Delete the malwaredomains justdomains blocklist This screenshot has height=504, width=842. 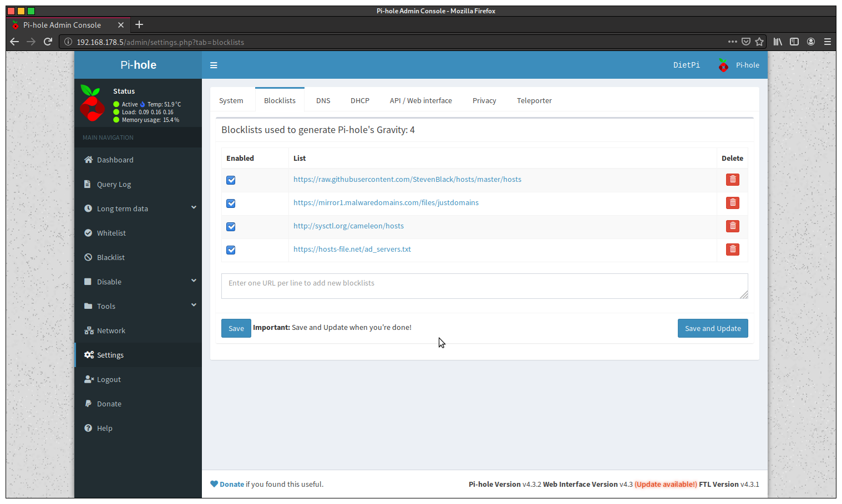[733, 203]
